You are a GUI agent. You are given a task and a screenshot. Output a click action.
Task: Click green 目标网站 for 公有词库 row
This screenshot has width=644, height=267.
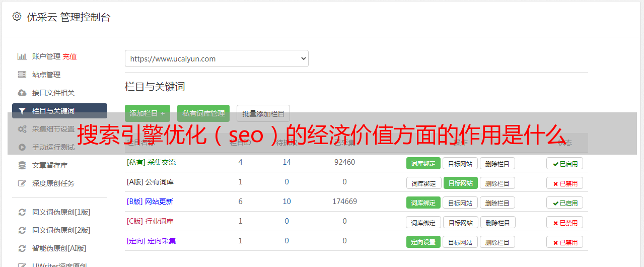click(461, 183)
